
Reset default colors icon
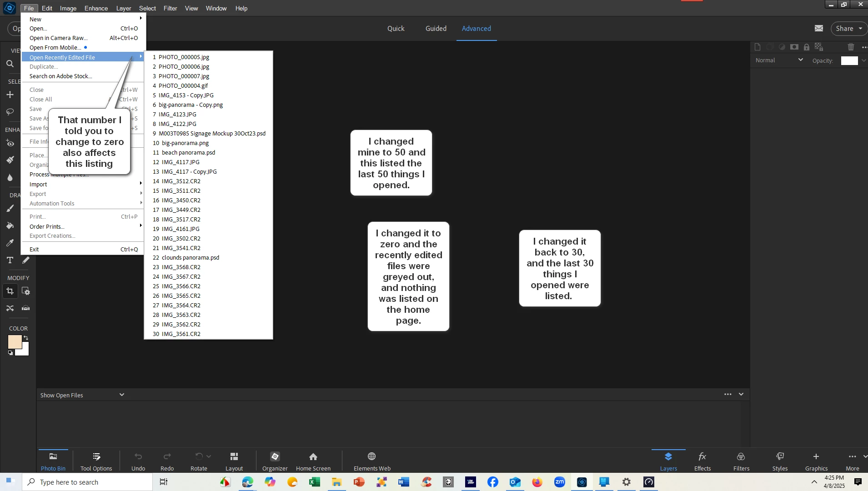tap(10, 353)
